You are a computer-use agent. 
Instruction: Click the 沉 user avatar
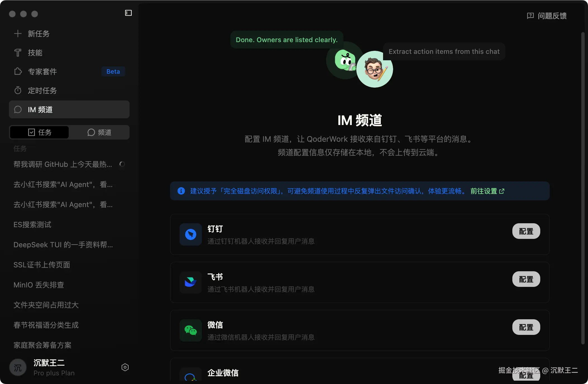pyautogui.click(x=18, y=368)
